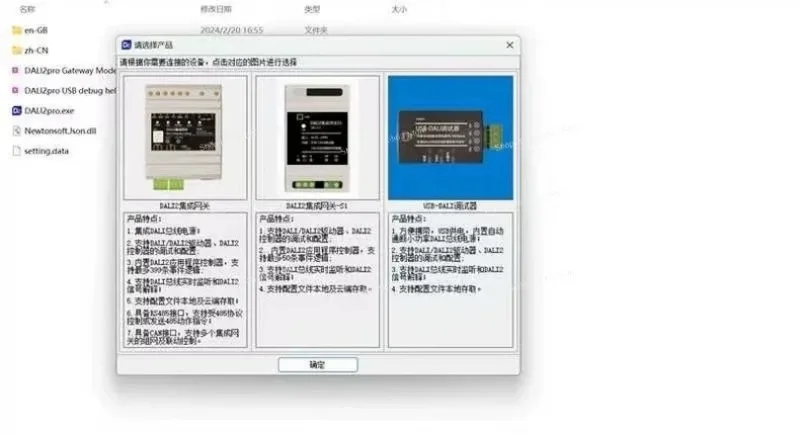Select the USB-DALI debugger product image
This screenshot has height=435, width=800.
click(451, 138)
